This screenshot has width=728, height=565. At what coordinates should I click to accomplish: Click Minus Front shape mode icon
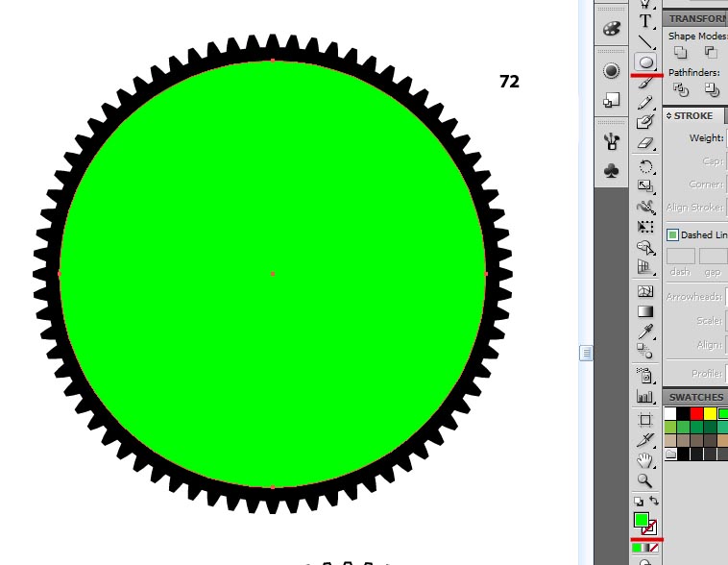(712, 52)
